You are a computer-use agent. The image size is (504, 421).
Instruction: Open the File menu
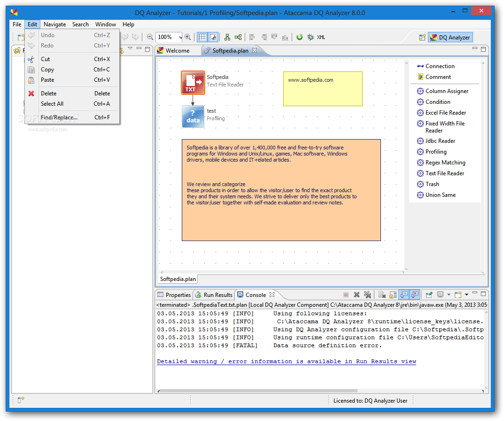(17, 24)
